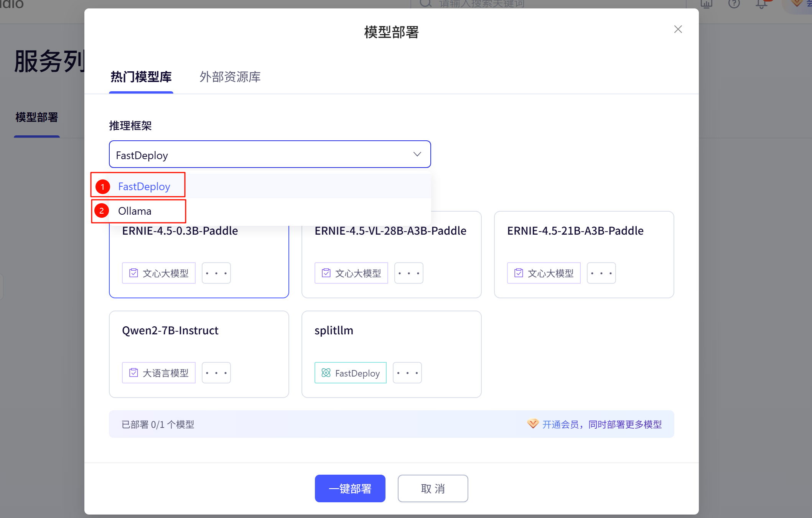The image size is (812, 518).
Task: Click 文心大模型 tag on ERNIE-4.5-VL-28B-A3B-Paddle card
Action: (351, 273)
